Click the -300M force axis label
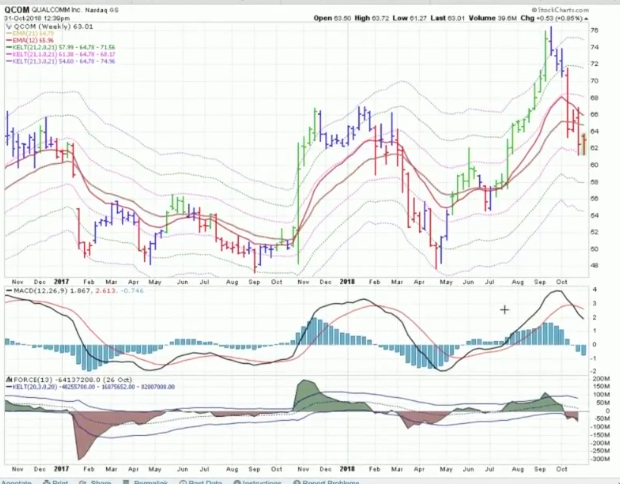 [x=599, y=459]
